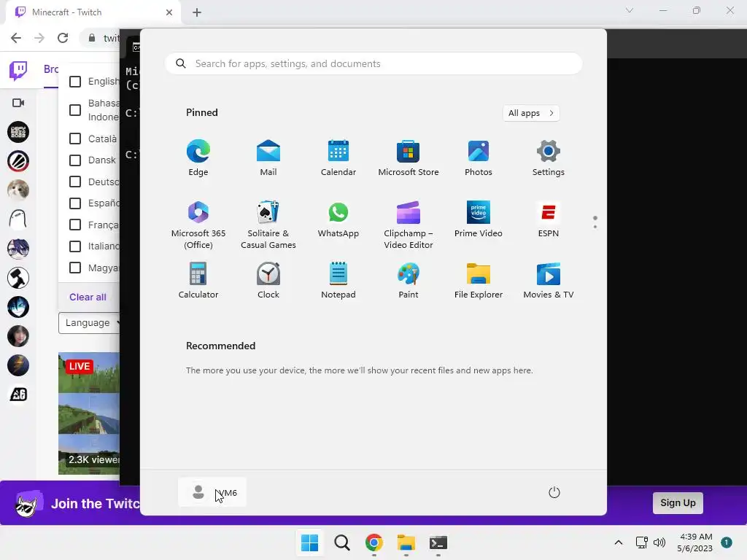Click the Twitch sidebar camera icon
The height and width of the screenshot is (560, 747).
coord(18,103)
